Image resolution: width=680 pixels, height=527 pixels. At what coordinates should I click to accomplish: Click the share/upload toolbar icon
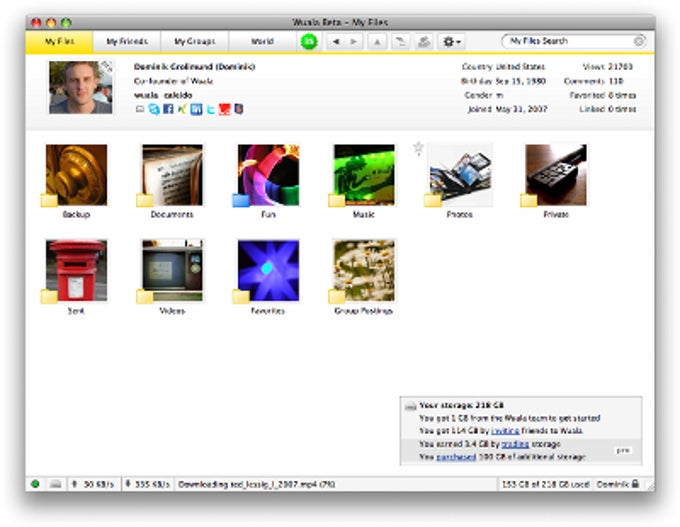(x=424, y=42)
